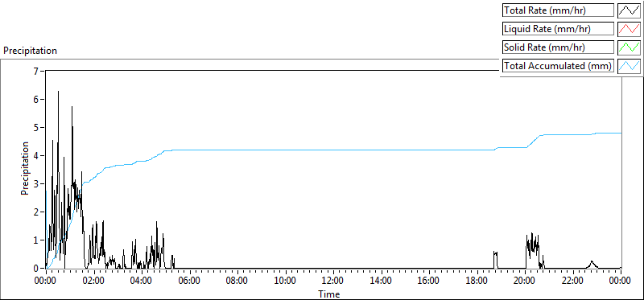Click the Precipitation chart caption above the plot
Image resolution: width=644 pixels, height=300 pixels.
(30, 51)
